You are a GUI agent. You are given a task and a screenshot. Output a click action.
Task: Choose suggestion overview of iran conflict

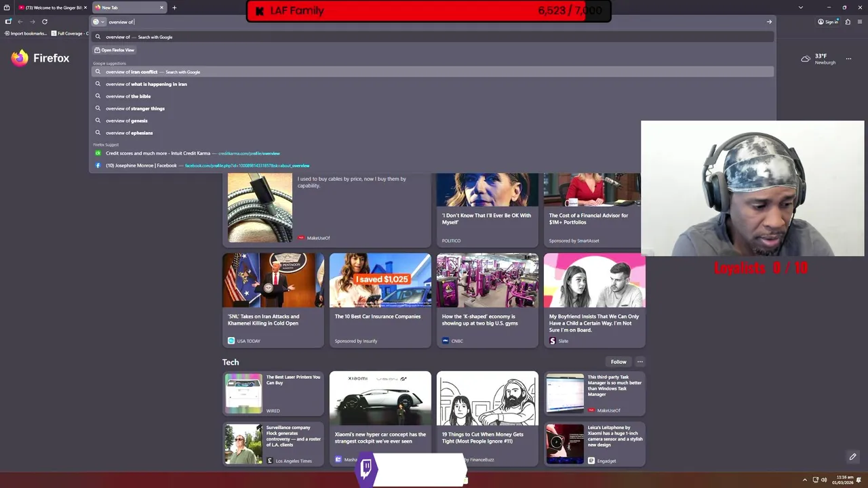click(433, 72)
